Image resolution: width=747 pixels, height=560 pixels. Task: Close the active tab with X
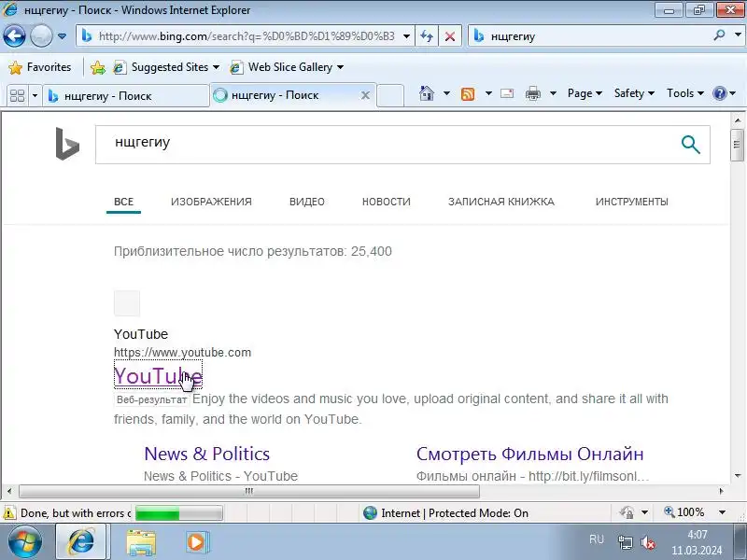365,95
